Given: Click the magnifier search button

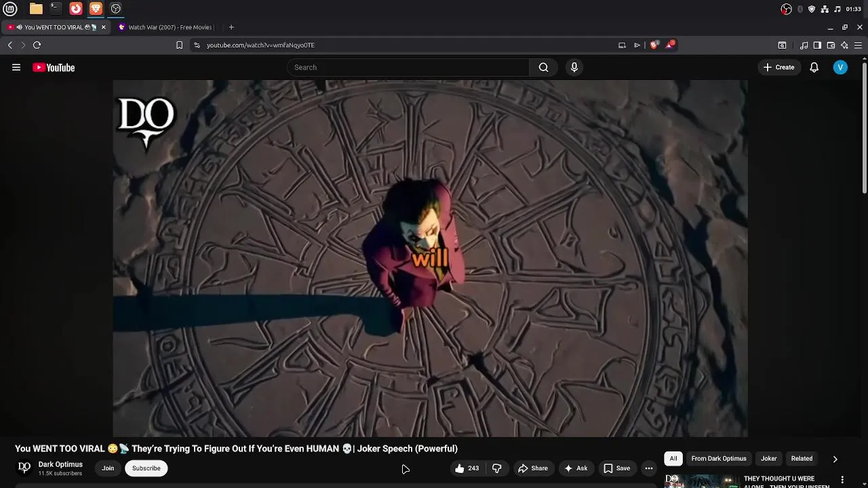Looking at the screenshot, I should point(543,67).
